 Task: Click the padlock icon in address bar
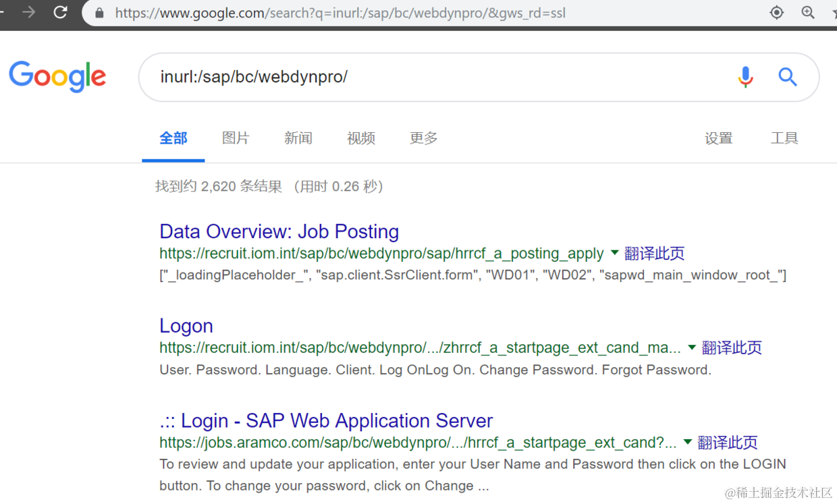pyautogui.click(x=100, y=13)
